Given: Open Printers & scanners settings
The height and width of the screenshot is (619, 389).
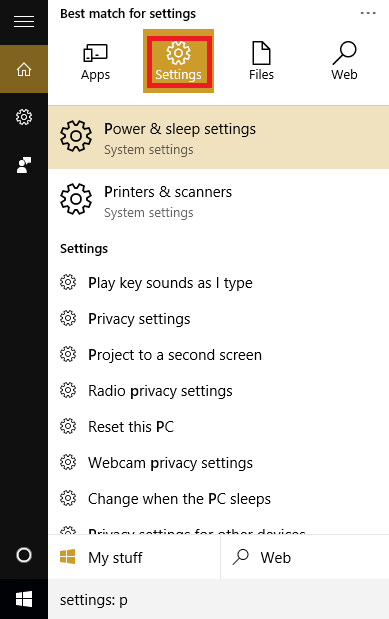Looking at the screenshot, I should pos(218,201).
